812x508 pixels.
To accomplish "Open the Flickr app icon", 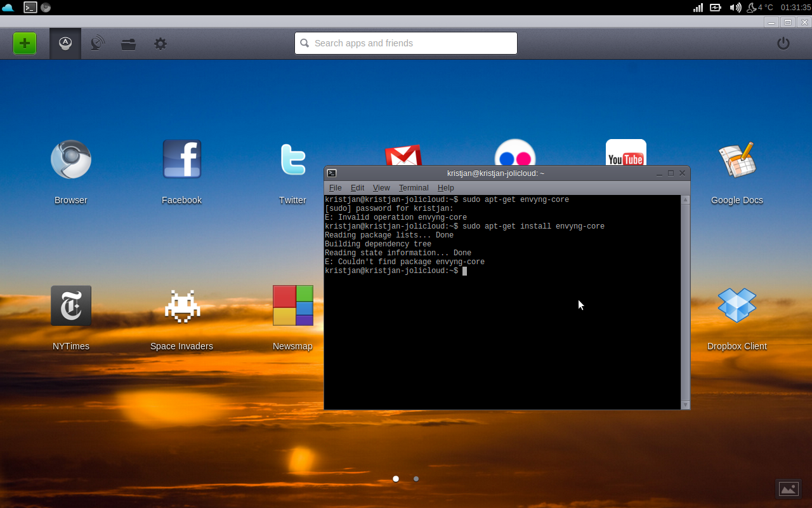I will coord(515,152).
